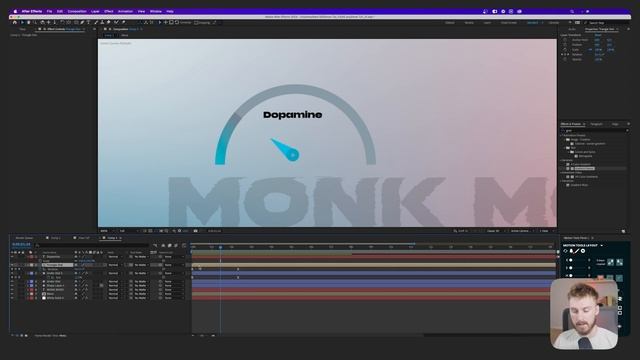Select the Clone Stamp tool
This screenshot has height=360, width=640.
102,22
